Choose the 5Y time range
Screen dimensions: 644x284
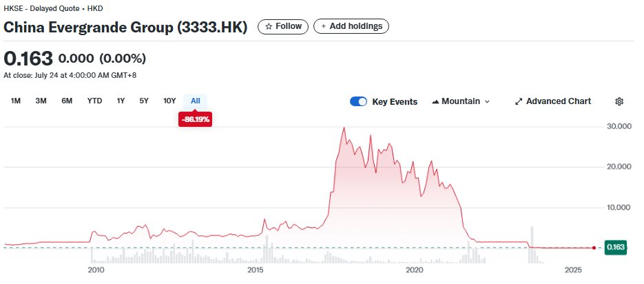(x=144, y=101)
